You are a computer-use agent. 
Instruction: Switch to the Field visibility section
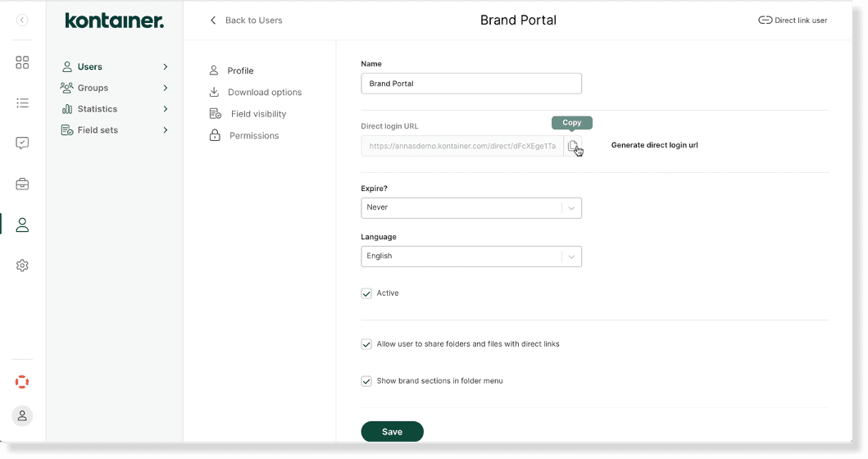pyautogui.click(x=258, y=113)
